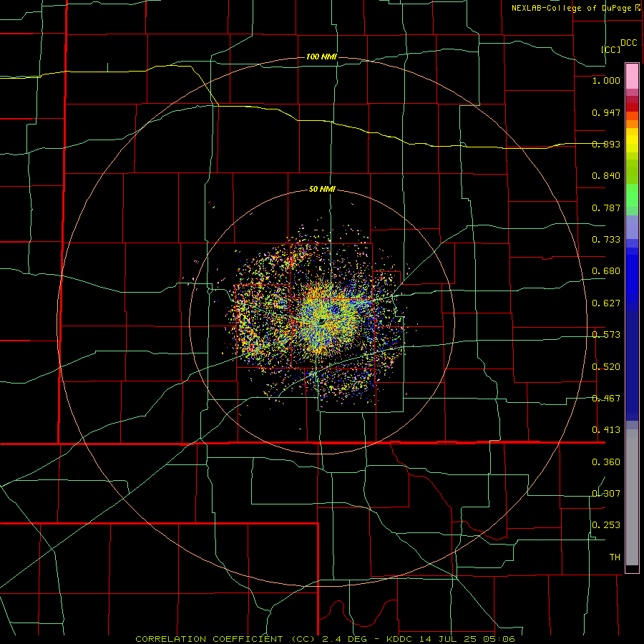Pick the red segment of the color bar

(x=632, y=107)
